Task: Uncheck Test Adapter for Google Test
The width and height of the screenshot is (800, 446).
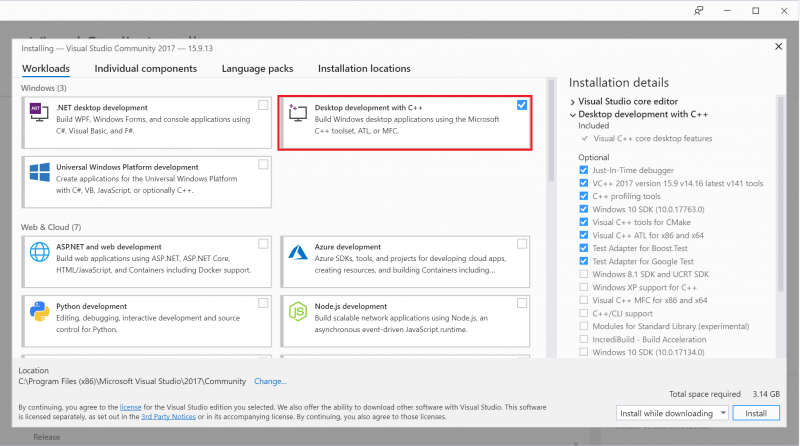Action: tap(584, 261)
